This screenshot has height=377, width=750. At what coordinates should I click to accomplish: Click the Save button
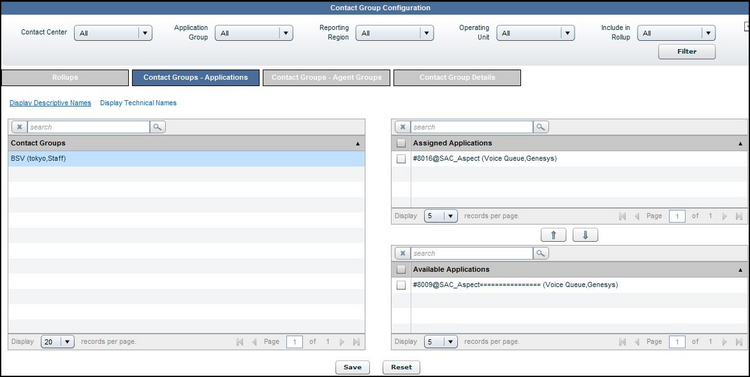352,367
